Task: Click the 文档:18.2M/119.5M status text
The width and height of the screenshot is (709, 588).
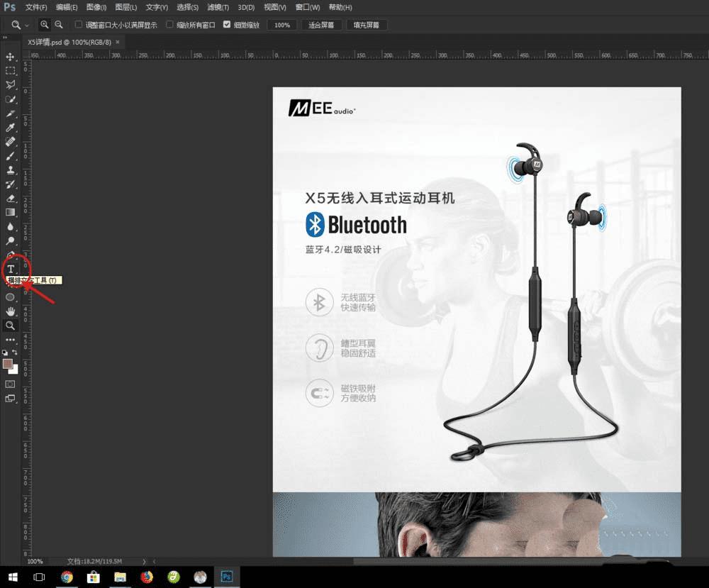Action: coord(94,561)
